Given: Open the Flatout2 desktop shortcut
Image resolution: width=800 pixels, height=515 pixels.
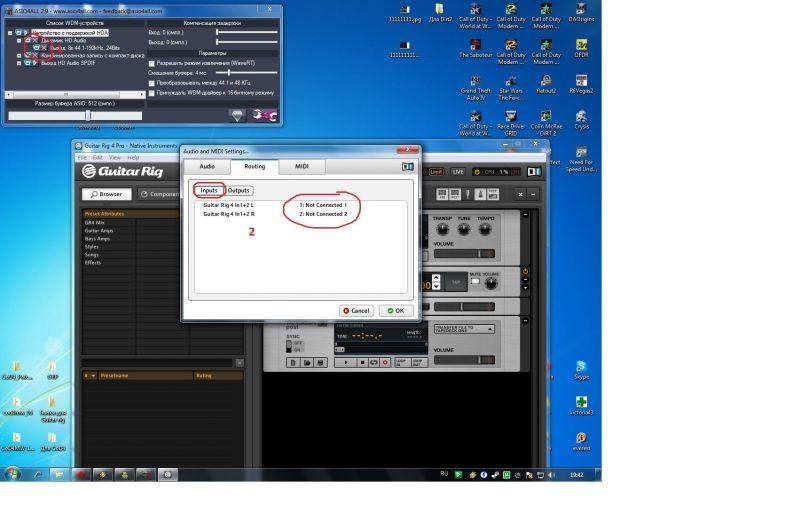Looking at the screenshot, I should coord(546,78).
